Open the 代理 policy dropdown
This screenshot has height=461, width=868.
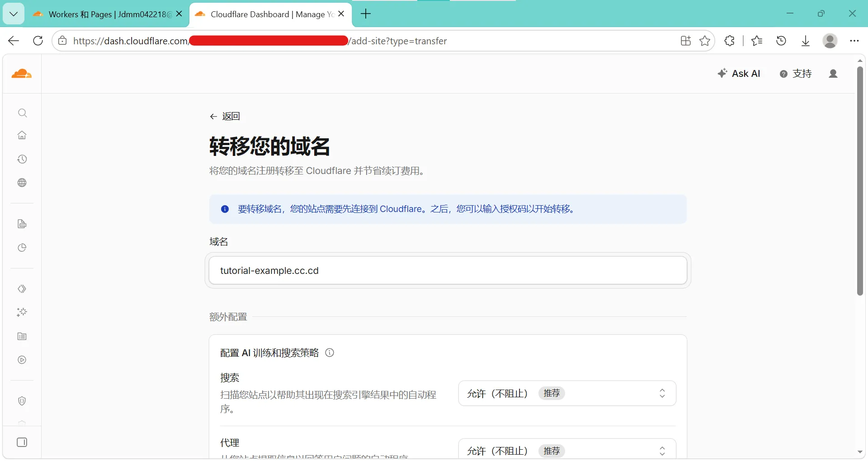coord(567,449)
